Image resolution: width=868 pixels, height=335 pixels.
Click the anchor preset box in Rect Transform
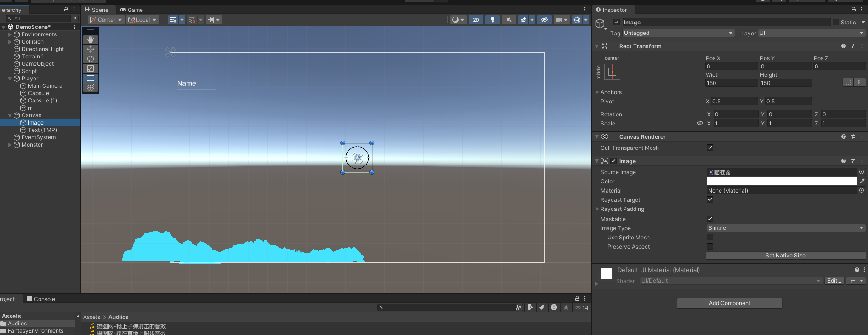pos(612,72)
